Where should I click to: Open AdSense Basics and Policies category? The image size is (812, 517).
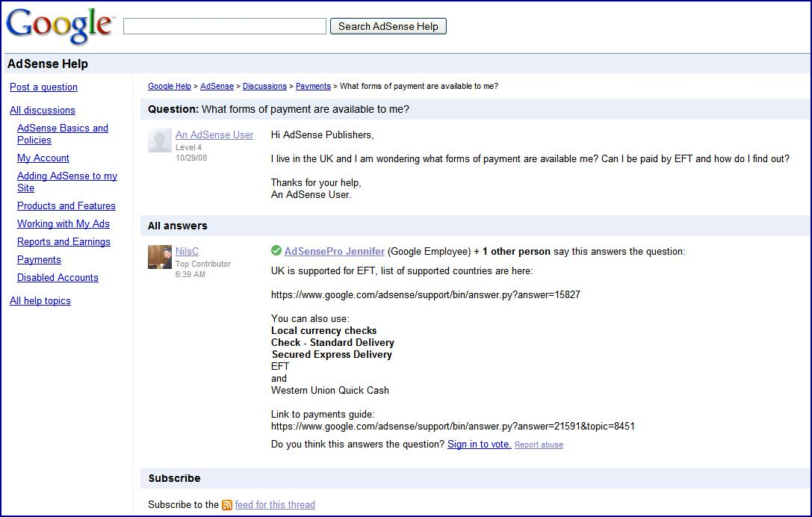[63, 134]
